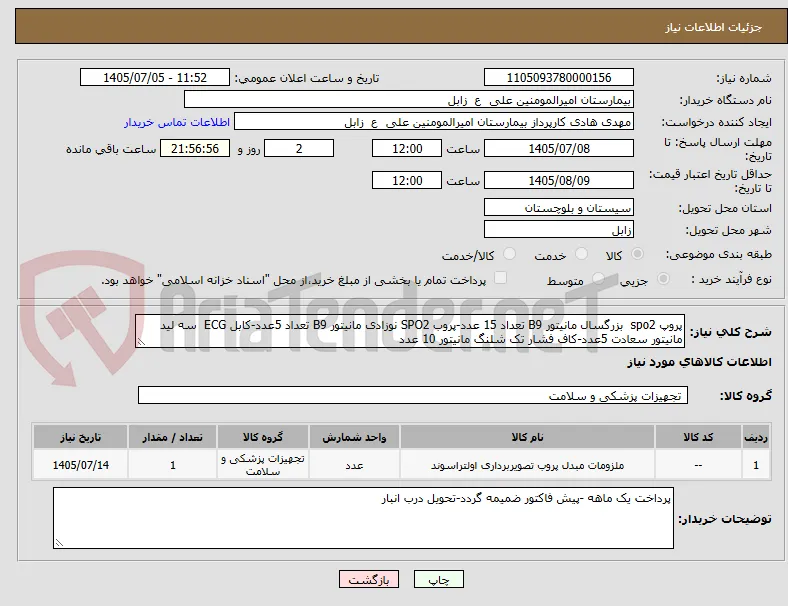Viewport: 788px width, 606px height.
Task: Click the remaining time field 21:56:56
Action: (x=195, y=148)
